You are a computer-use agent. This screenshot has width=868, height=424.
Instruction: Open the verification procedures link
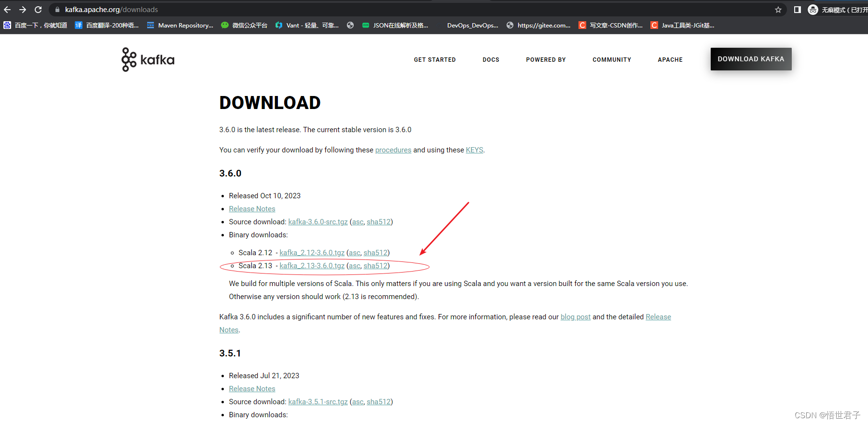tap(393, 150)
